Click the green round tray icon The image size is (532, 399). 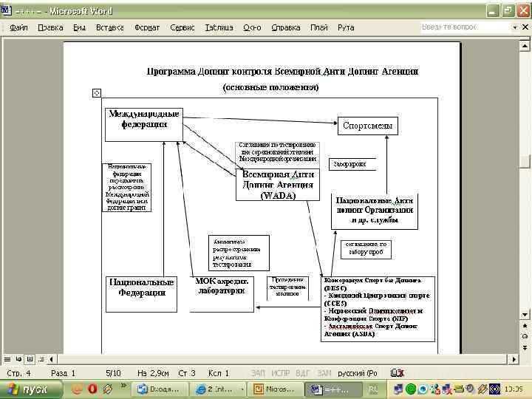(x=411, y=389)
